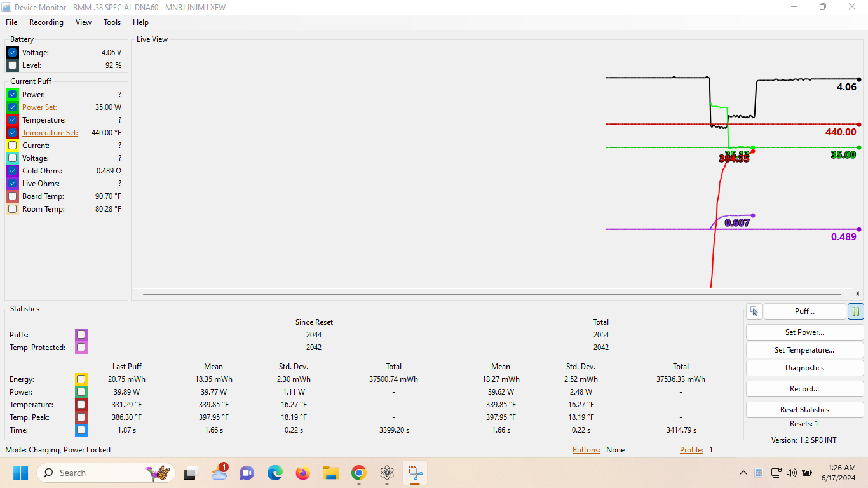This screenshot has width=868, height=488.
Task: Open Microsoft Edge from the taskbar
Action: [x=275, y=473]
